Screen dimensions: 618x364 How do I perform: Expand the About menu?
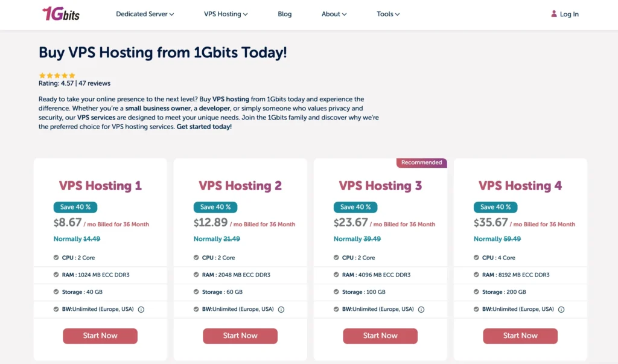click(x=334, y=14)
